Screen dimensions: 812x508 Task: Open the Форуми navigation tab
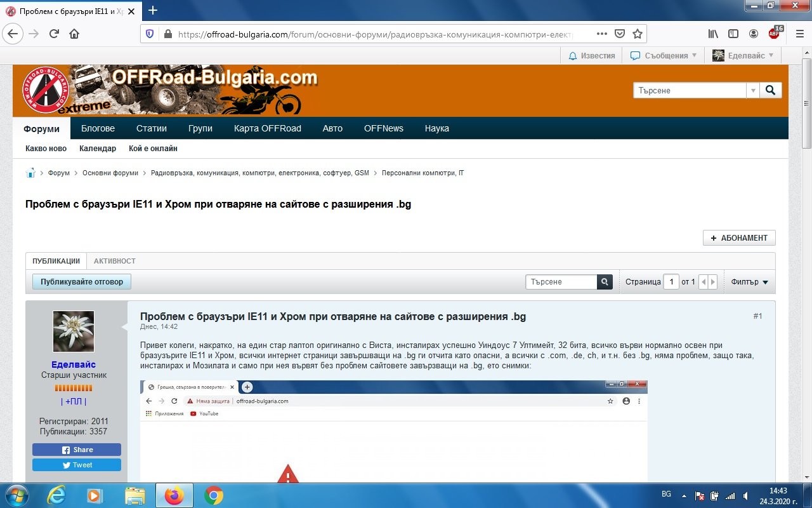pos(42,128)
